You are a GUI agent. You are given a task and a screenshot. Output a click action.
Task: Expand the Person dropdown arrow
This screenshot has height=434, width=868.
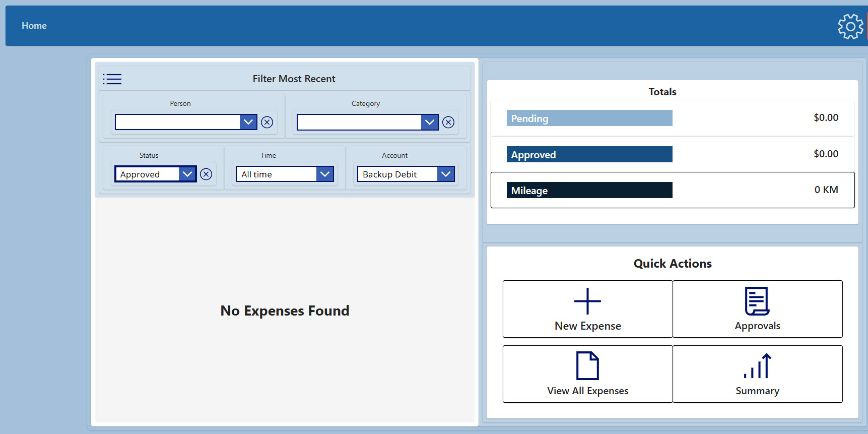click(x=248, y=122)
